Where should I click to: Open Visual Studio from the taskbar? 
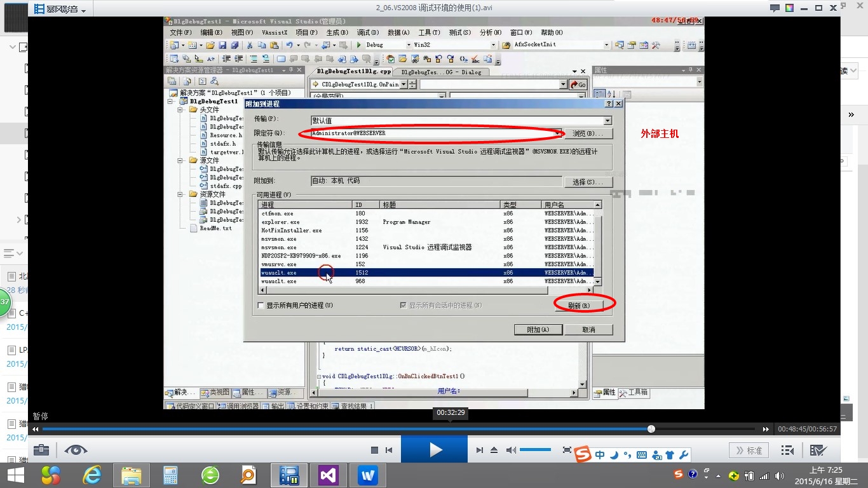click(329, 475)
